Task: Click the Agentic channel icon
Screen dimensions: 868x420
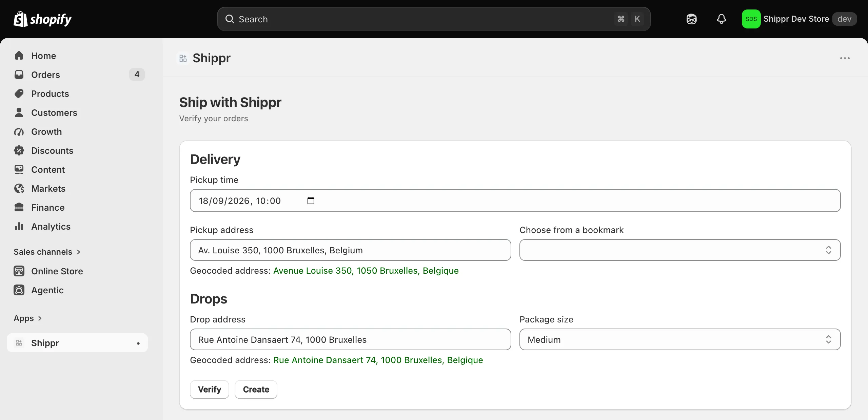Action: click(x=19, y=290)
